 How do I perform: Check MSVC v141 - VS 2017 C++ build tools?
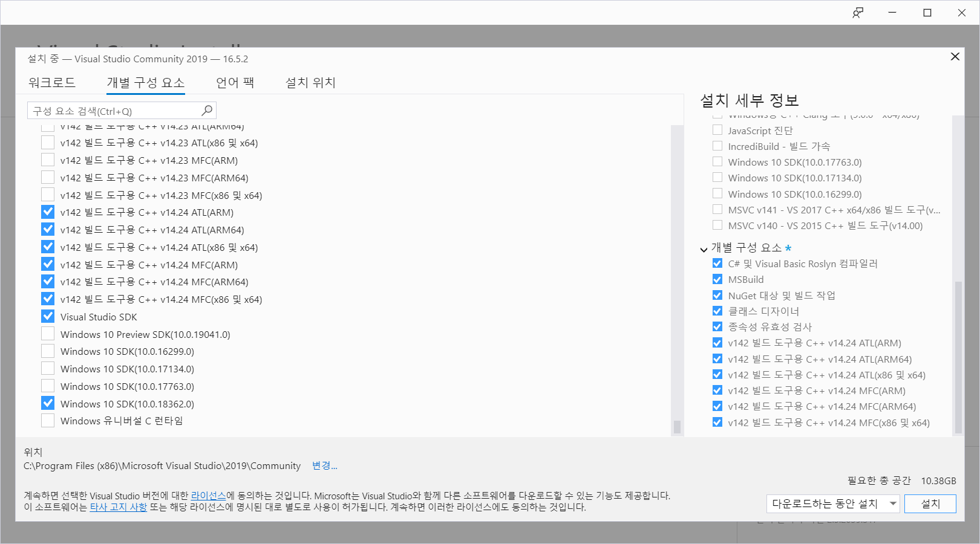click(x=717, y=209)
